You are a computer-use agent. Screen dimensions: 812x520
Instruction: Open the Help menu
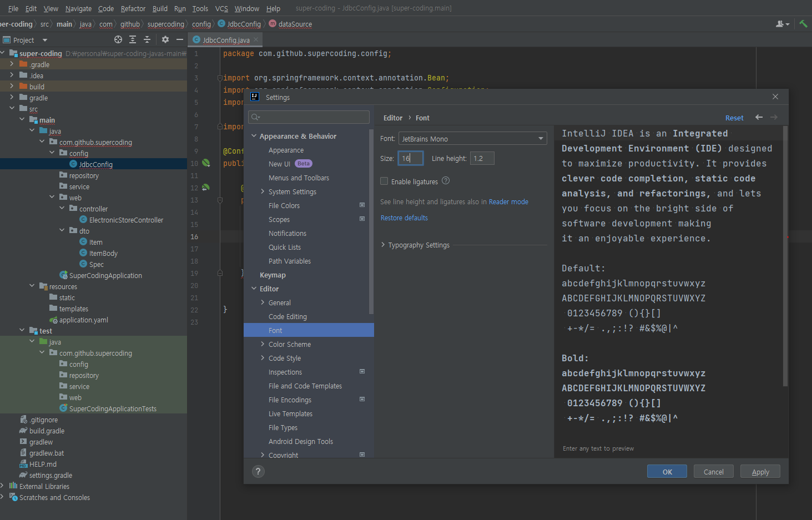(x=273, y=8)
